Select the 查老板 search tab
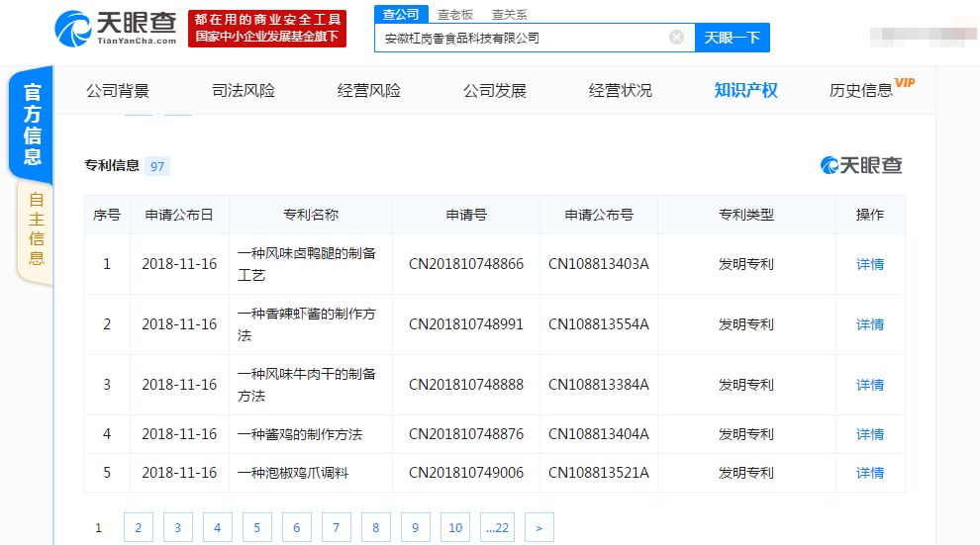This screenshot has width=980, height=545. coord(455,14)
